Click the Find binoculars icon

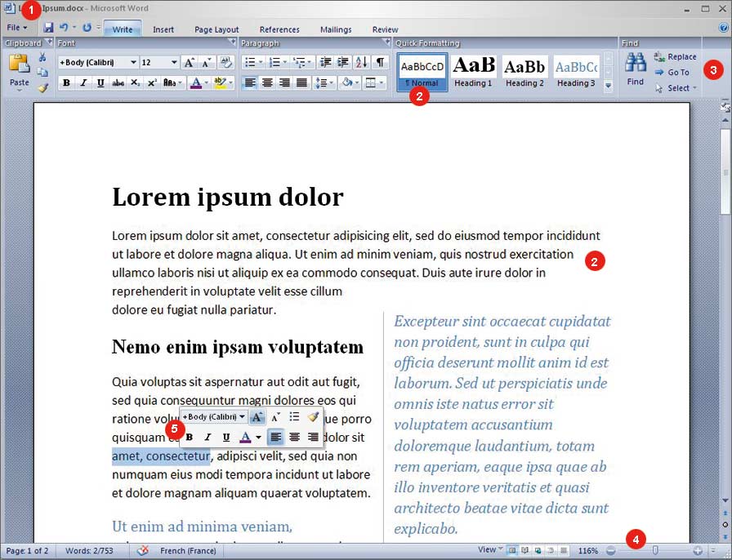(636, 69)
